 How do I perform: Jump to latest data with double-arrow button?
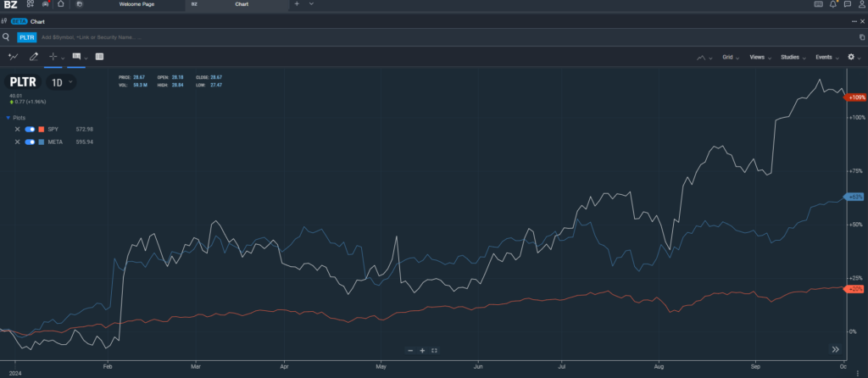pos(835,349)
